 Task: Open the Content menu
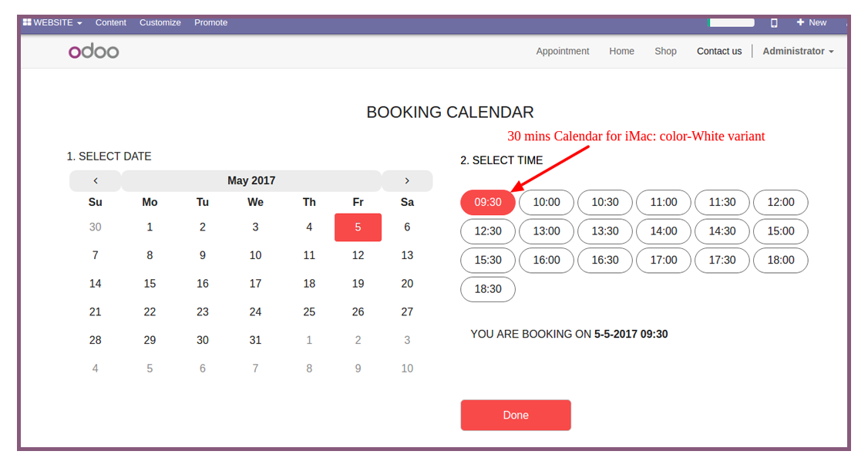[111, 22]
